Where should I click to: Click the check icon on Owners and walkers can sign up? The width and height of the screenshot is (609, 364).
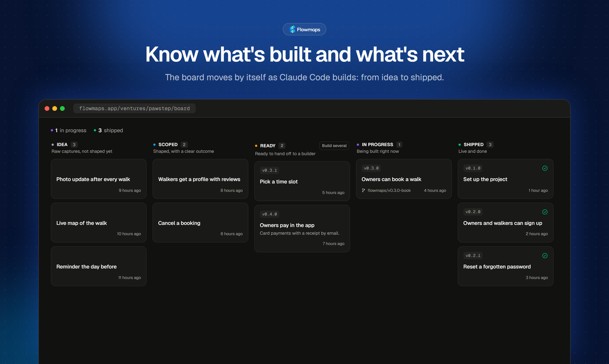(545, 212)
